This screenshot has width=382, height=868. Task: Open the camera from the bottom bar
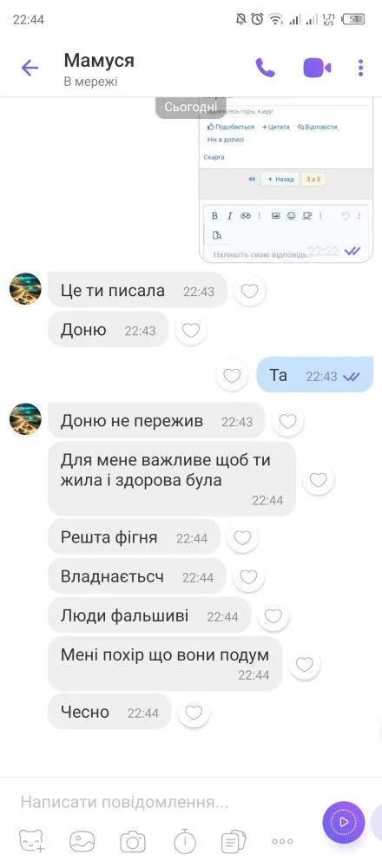(x=133, y=842)
